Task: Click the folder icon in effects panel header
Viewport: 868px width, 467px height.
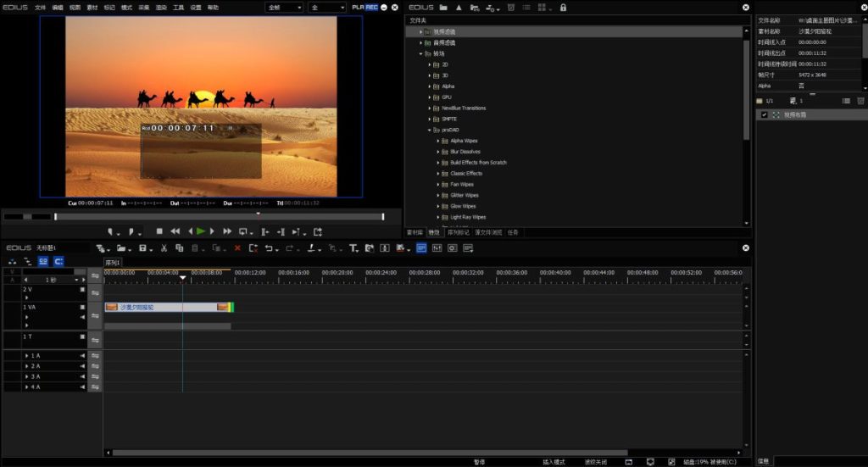Action: 443,7
